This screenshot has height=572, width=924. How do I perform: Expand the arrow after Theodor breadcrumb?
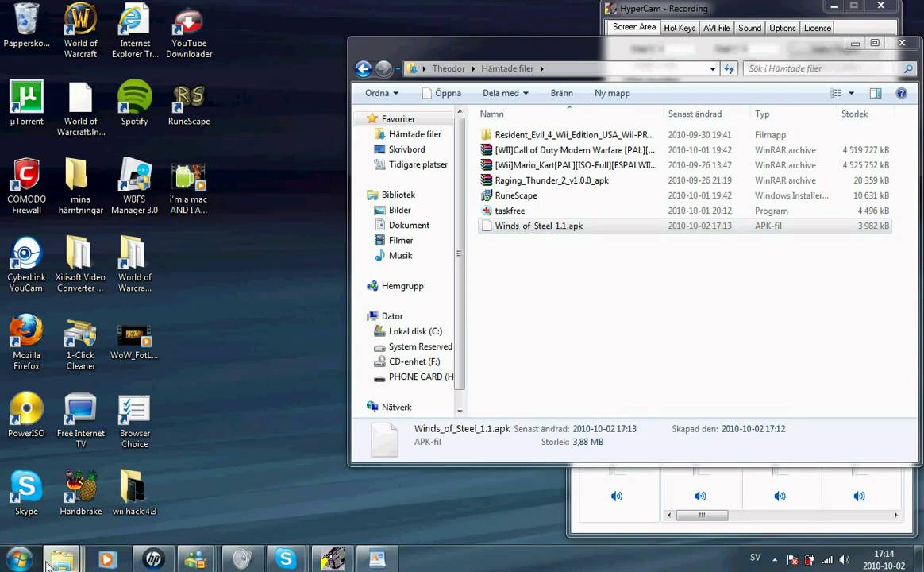click(x=473, y=69)
